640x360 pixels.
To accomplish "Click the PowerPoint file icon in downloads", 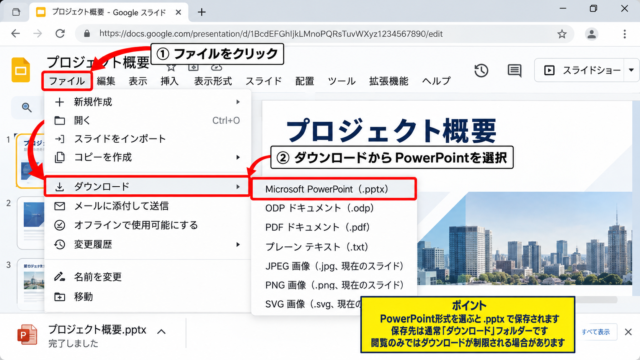I will (x=27, y=335).
